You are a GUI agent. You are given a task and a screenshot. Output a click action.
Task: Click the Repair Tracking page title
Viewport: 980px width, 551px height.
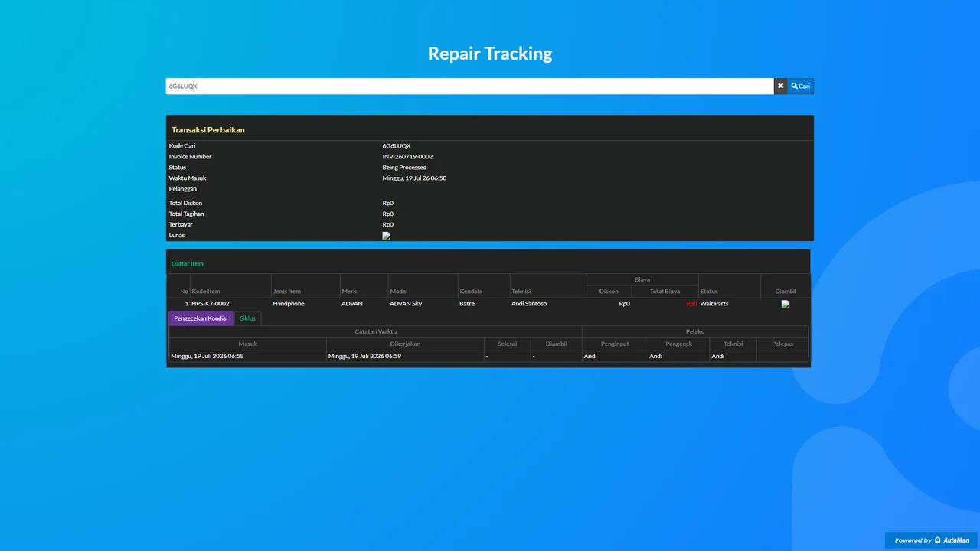(x=490, y=54)
